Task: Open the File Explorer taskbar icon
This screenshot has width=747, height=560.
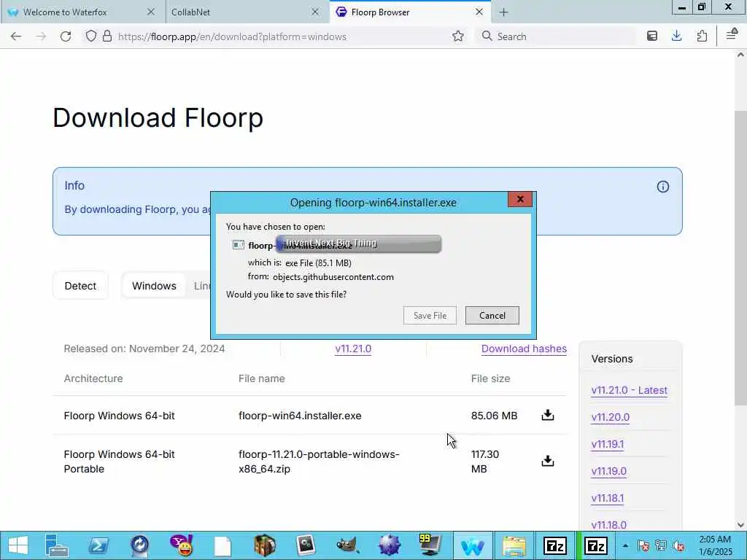Action: (x=514, y=545)
